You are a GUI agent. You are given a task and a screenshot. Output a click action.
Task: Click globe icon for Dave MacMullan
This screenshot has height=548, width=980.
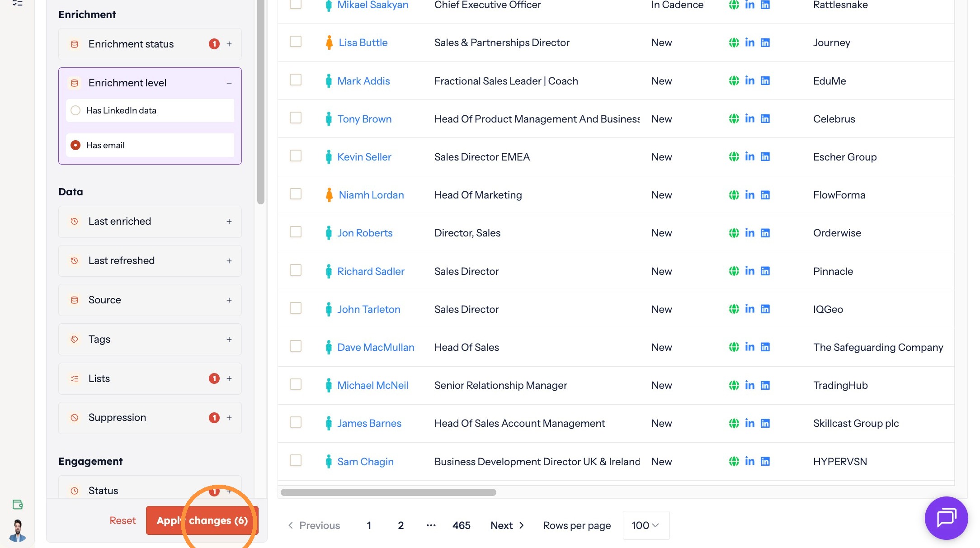tap(734, 347)
